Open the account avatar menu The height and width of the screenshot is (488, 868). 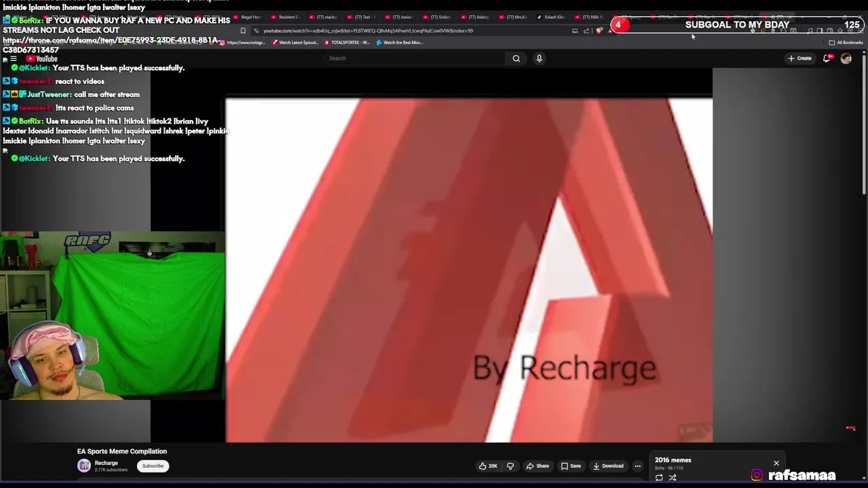[x=846, y=58]
